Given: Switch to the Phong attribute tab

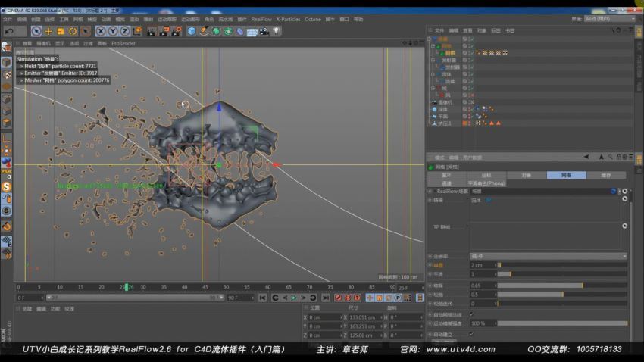Looking at the screenshot, I should [x=486, y=183].
